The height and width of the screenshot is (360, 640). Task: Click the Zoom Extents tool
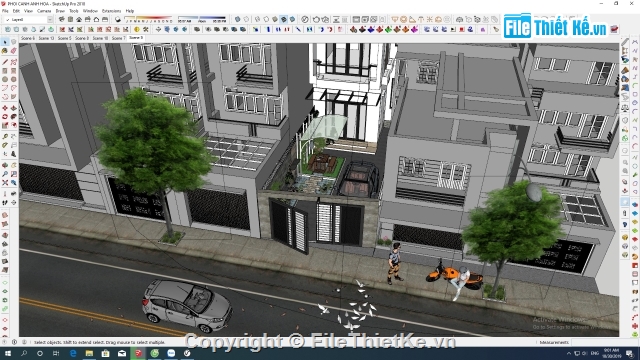coord(5,182)
